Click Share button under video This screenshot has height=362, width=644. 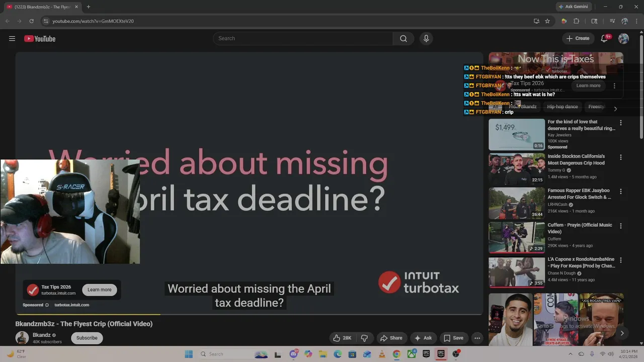(391, 338)
